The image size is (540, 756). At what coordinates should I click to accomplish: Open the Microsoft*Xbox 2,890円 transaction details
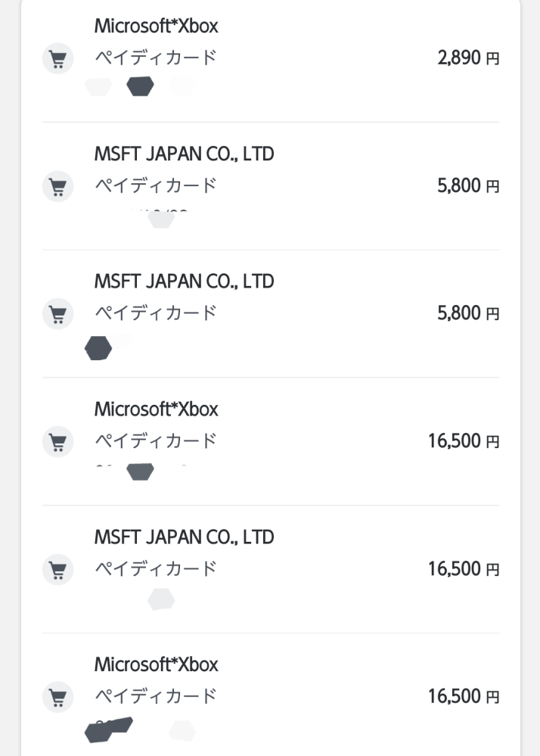[x=155, y=26]
